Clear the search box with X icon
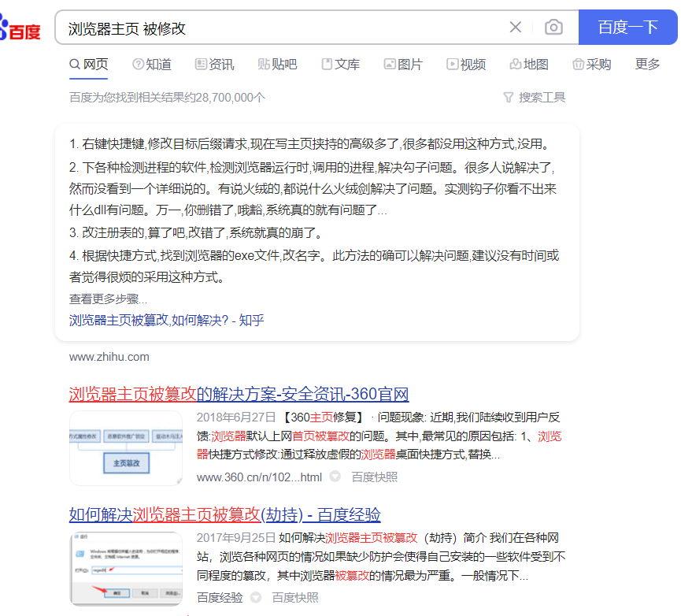The width and height of the screenshot is (692, 616). click(515, 28)
